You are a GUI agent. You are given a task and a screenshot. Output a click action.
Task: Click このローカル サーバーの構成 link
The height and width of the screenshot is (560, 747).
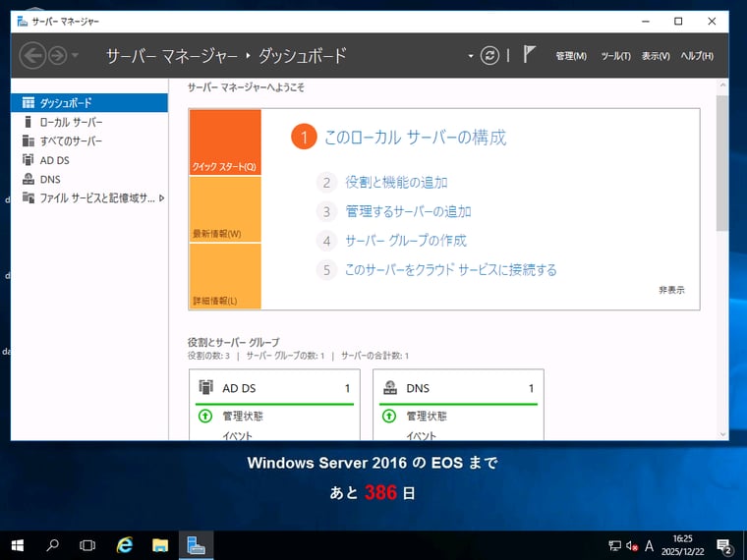coord(415,138)
